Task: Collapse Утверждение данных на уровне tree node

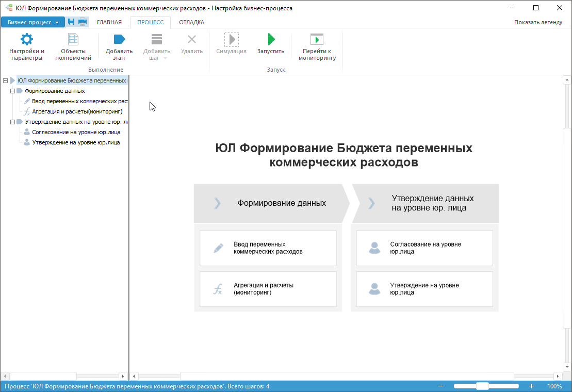Action: click(x=12, y=122)
